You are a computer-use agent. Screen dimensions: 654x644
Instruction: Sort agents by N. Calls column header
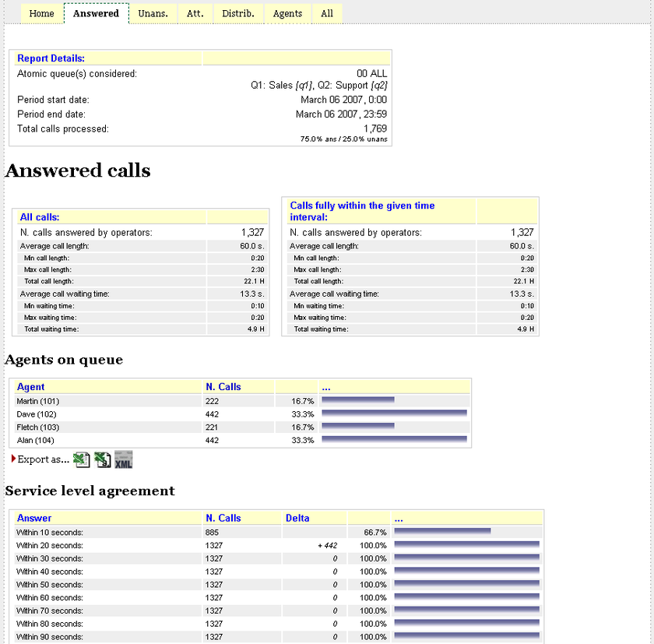pos(223,387)
